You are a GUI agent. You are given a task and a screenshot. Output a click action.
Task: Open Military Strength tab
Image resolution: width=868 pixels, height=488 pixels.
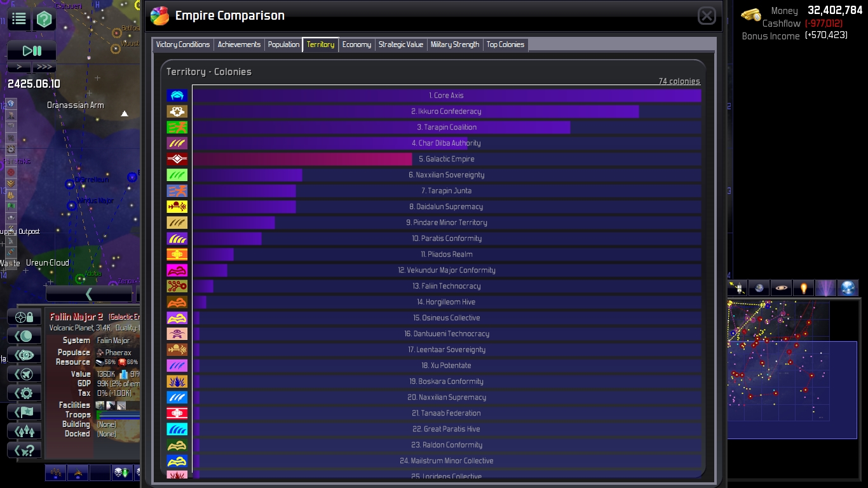point(455,44)
